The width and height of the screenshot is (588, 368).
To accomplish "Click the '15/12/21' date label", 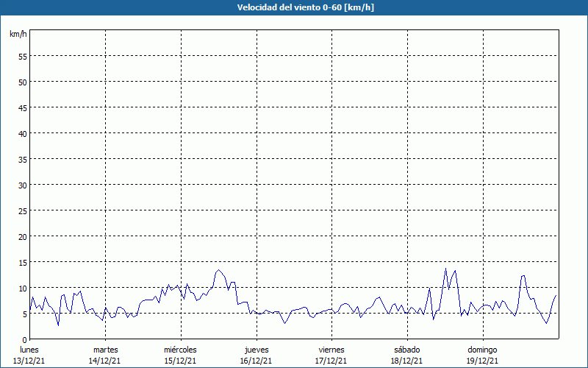I will pyautogui.click(x=180, y=361).
